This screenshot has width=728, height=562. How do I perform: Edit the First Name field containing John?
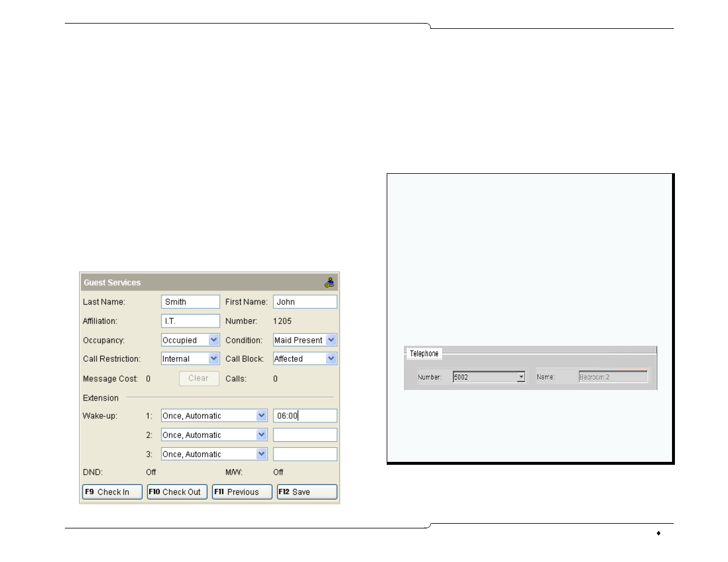pos(305,302)
